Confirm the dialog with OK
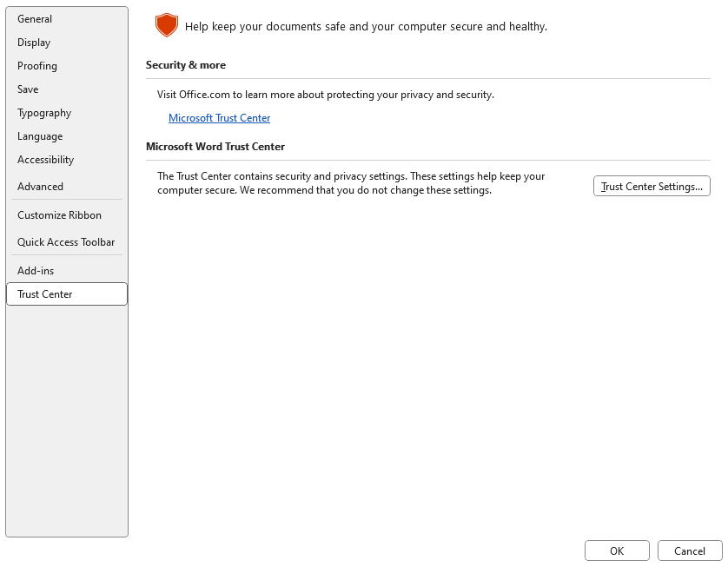 tap(617, 551)
